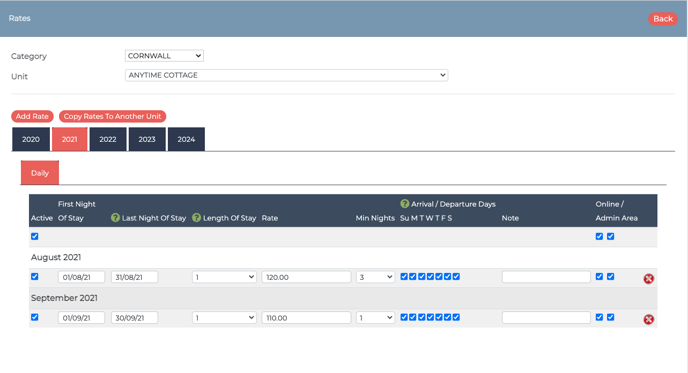Switch to the 2022 year tab
This screenshot has width=688, height=373.
click(x=108, y=139)
